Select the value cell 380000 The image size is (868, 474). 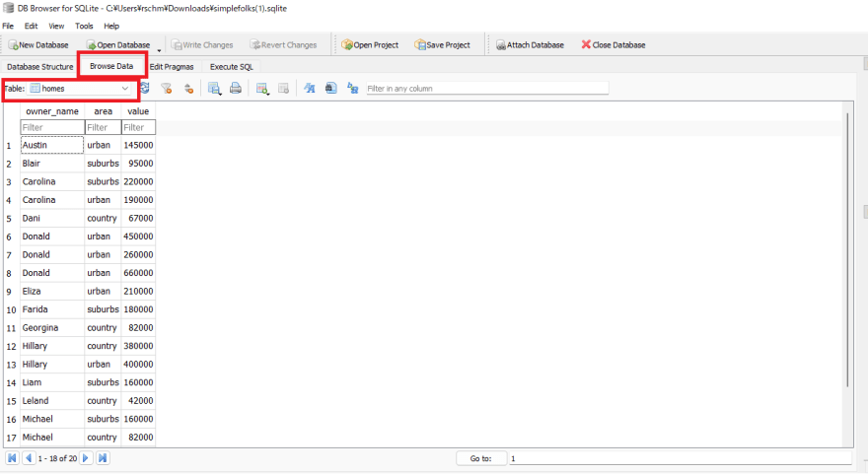pos(138,346)
